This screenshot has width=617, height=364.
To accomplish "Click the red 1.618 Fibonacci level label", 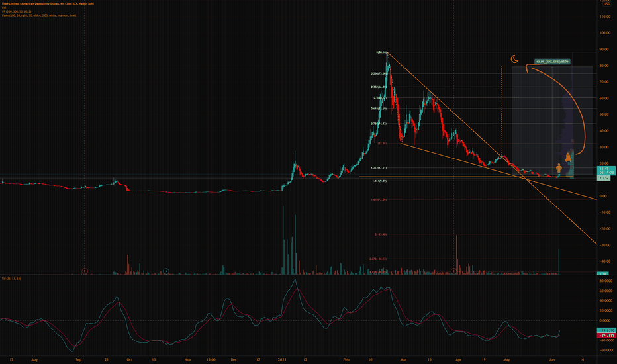I will coord(379,199).
